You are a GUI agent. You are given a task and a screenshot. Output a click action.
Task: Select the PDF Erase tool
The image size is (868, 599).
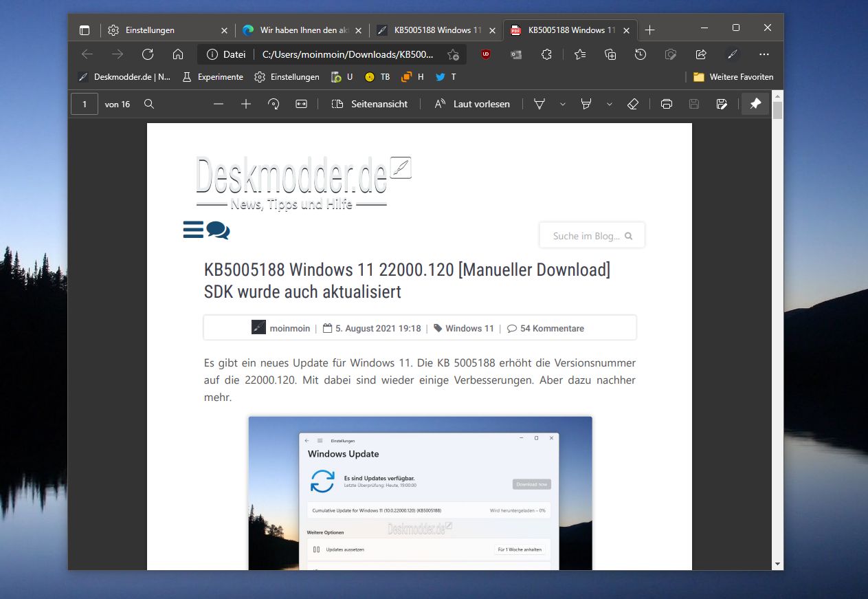click(634, 104)
